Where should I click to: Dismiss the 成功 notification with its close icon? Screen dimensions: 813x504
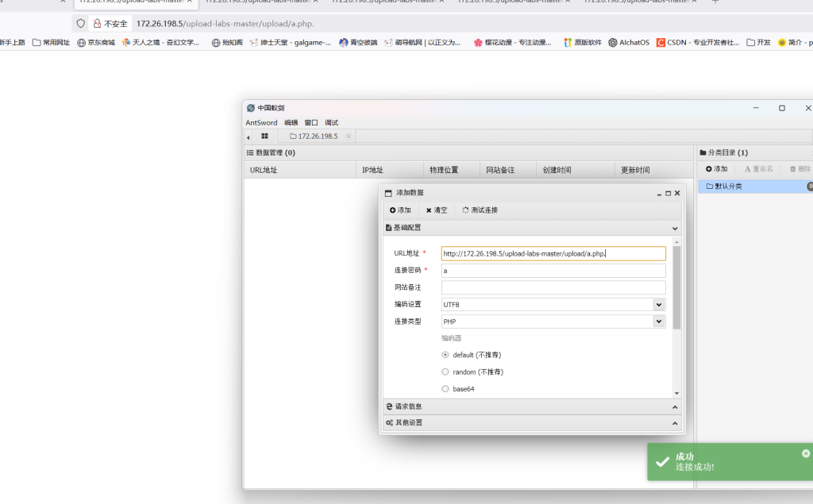(x=806, y=453)
